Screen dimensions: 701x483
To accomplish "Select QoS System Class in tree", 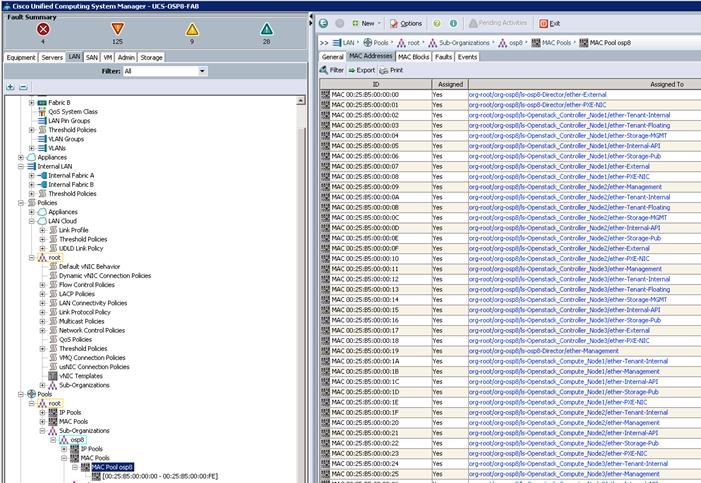I will coord(72,112).
